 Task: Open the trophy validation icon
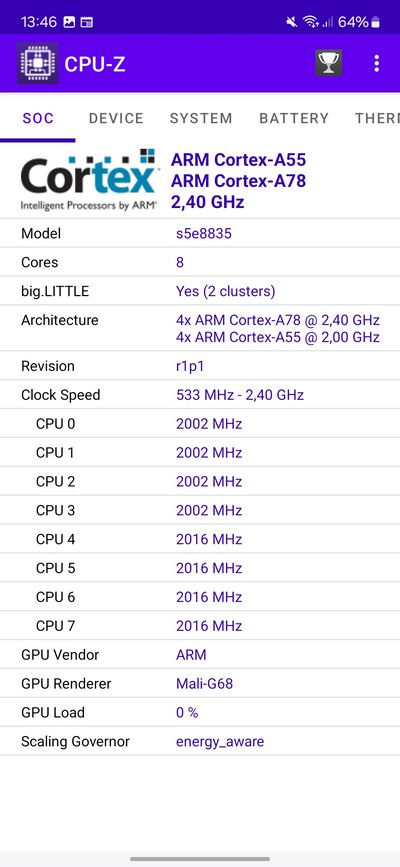pos(329,64)
